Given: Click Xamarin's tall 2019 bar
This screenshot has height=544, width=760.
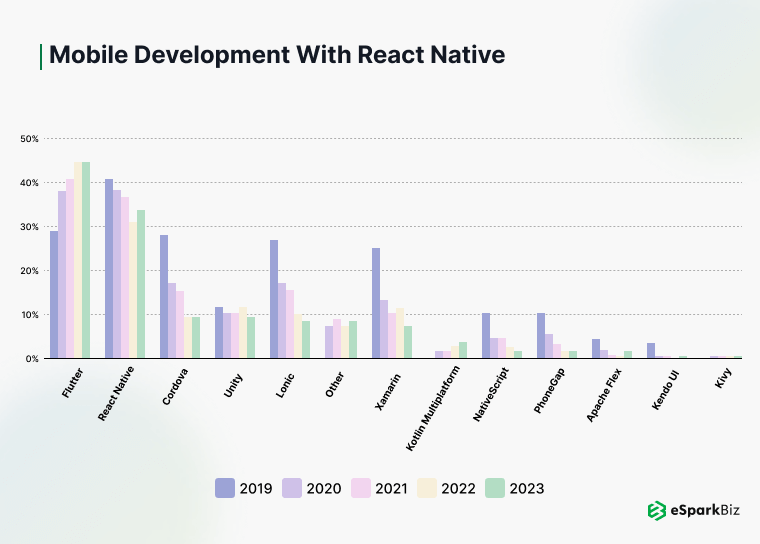Looking at the screenshot, I should [376, 303].
